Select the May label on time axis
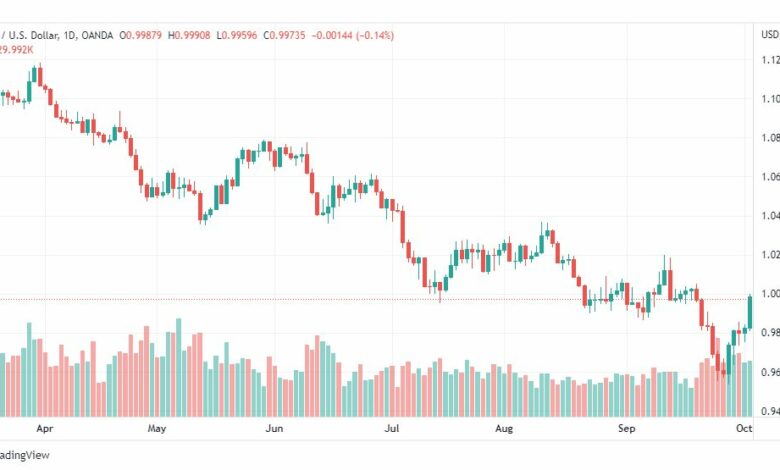Image resolution: width=780 pixels, height=470 pixels. click(157, 428)
